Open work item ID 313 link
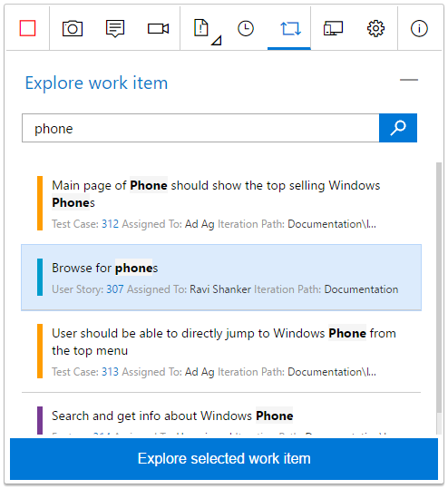Image resolution: width=448 pixels, height=489 pixels. 110,372
